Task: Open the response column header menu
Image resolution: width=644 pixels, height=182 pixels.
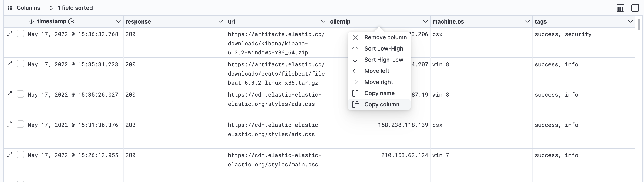Action: [x=221, y=22]
